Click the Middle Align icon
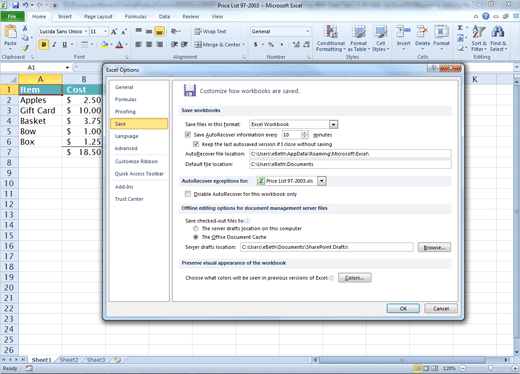The image size is (520, 374). coord(149,32)
